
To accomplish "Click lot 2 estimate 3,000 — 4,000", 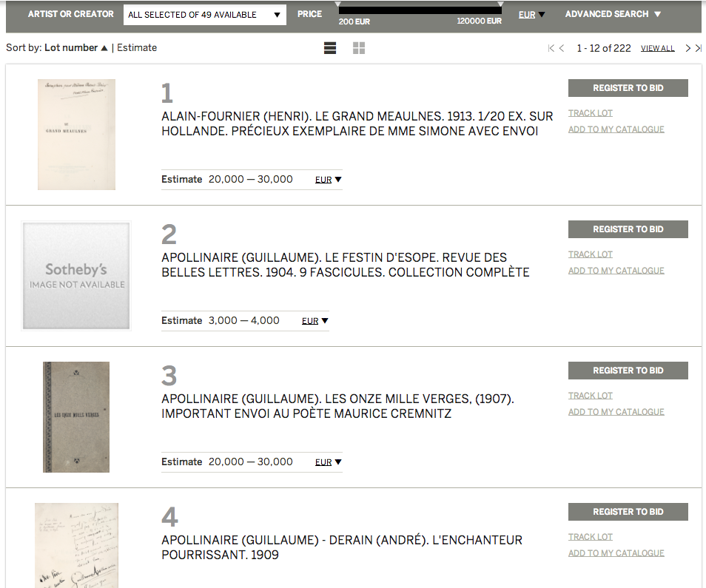I will (243, 321).
